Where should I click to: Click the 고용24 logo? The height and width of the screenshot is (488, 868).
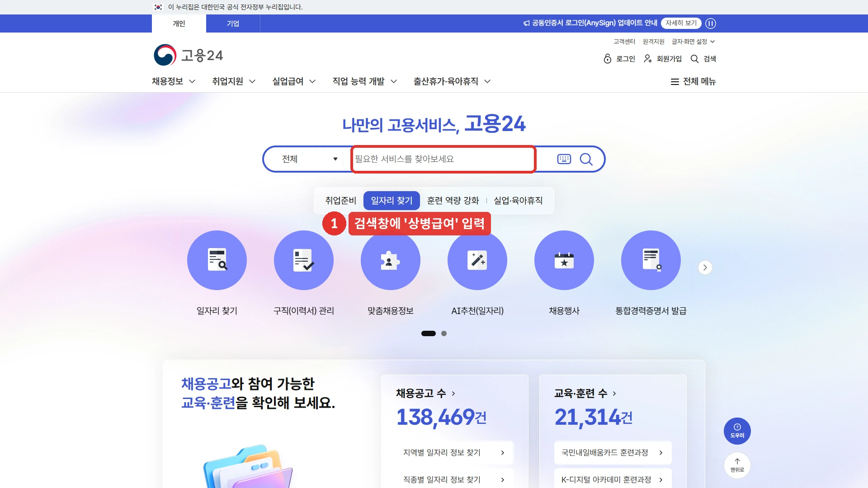pos(188,55)
